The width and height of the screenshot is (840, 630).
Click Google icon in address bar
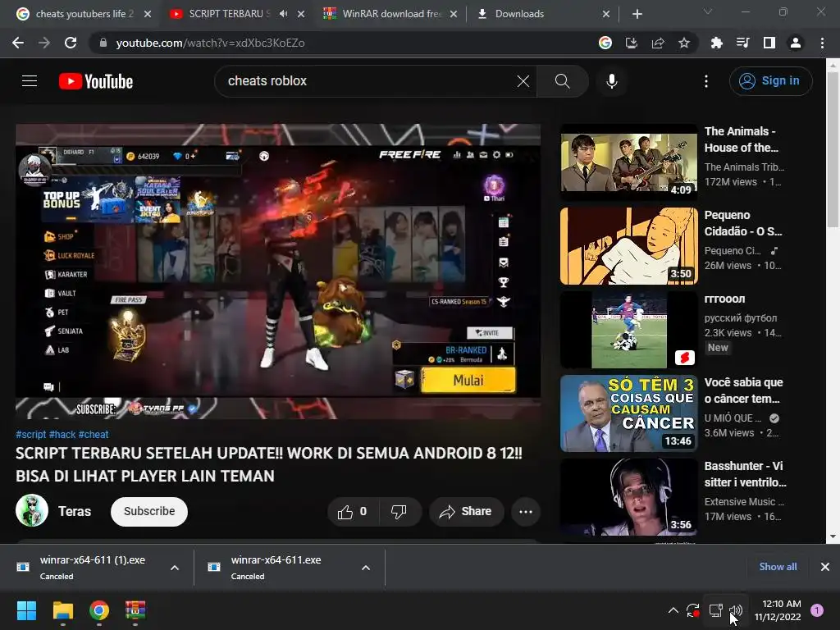tap(605, 43)
